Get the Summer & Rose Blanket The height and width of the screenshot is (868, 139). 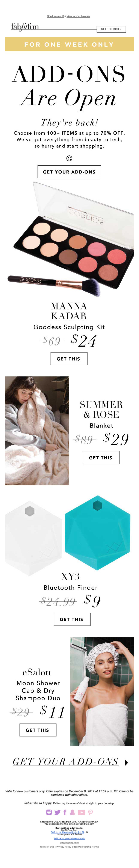[x=101, y=458]
